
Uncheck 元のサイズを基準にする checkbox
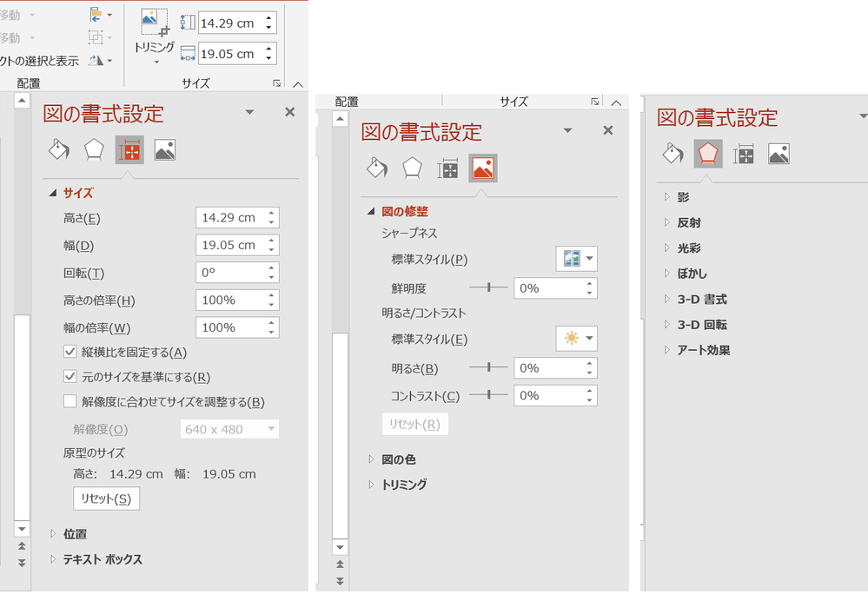point(70,377)
